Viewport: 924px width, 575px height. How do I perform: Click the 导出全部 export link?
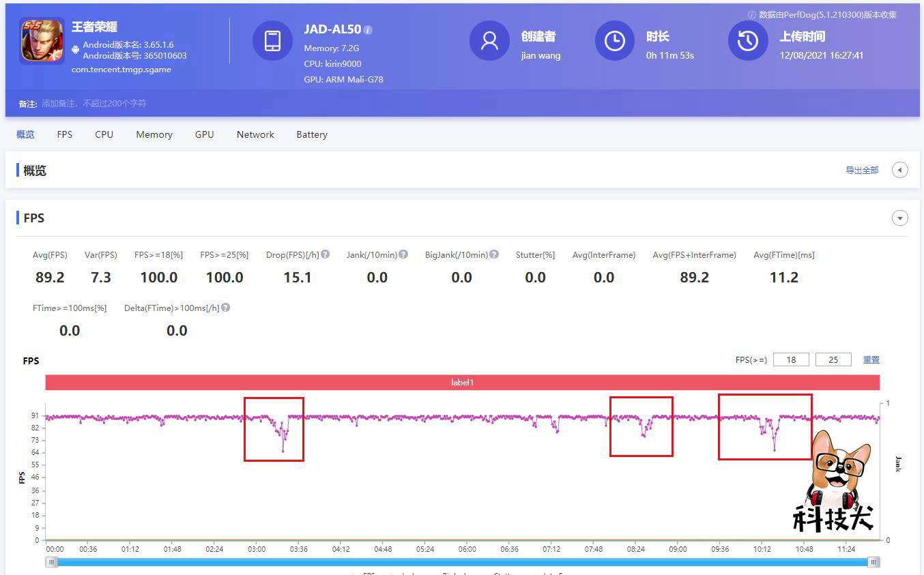coord(862,171)
